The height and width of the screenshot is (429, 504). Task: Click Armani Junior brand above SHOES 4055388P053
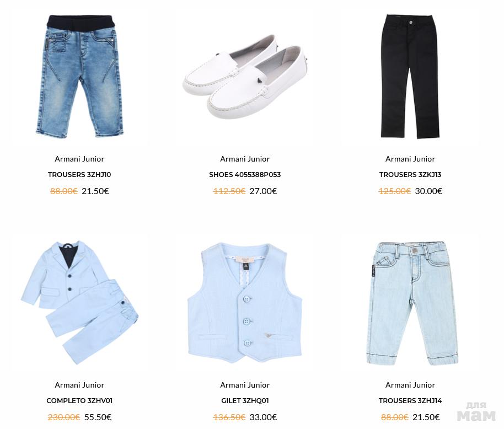245,159
